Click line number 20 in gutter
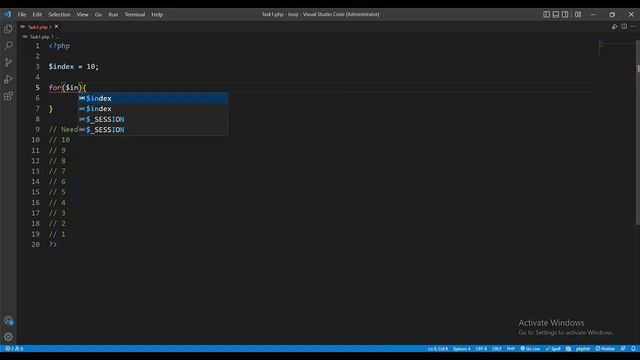 tap(36, 244)
